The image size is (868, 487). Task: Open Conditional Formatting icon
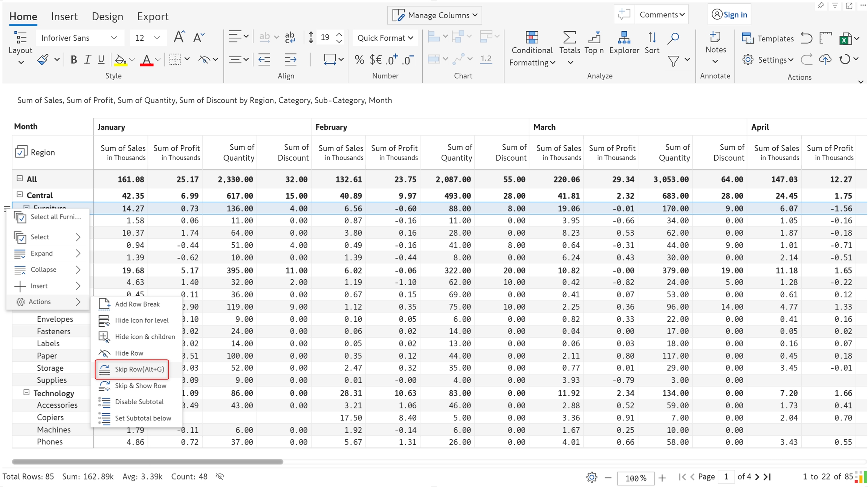click(x=532, y=38)
